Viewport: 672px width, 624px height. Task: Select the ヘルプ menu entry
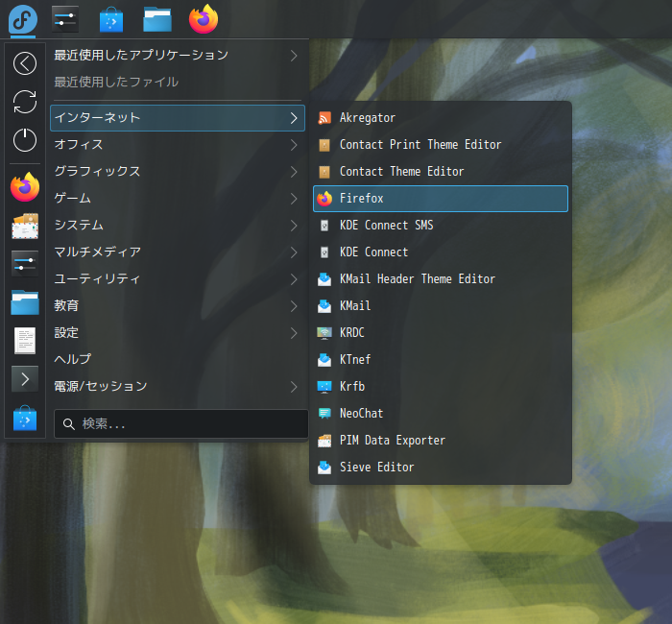(x=178, y=360)
